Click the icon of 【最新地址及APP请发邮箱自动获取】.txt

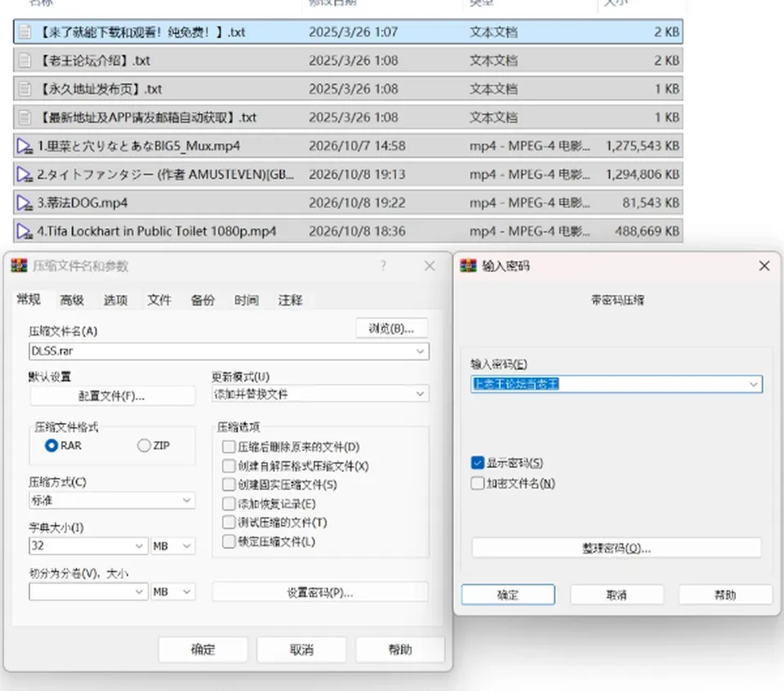click(x=24, y=118)
